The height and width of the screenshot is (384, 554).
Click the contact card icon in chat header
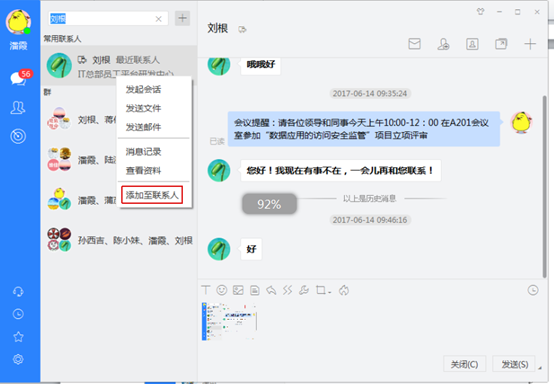tap(472, 44)
